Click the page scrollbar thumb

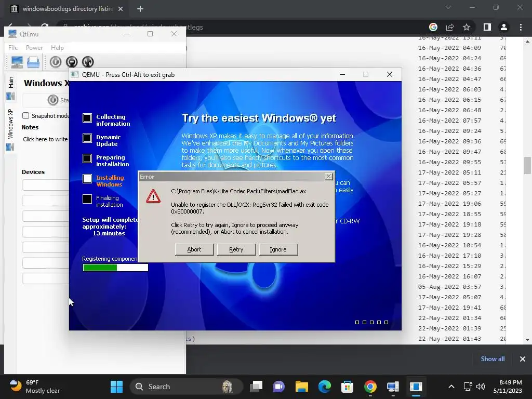tap(527, 165)
